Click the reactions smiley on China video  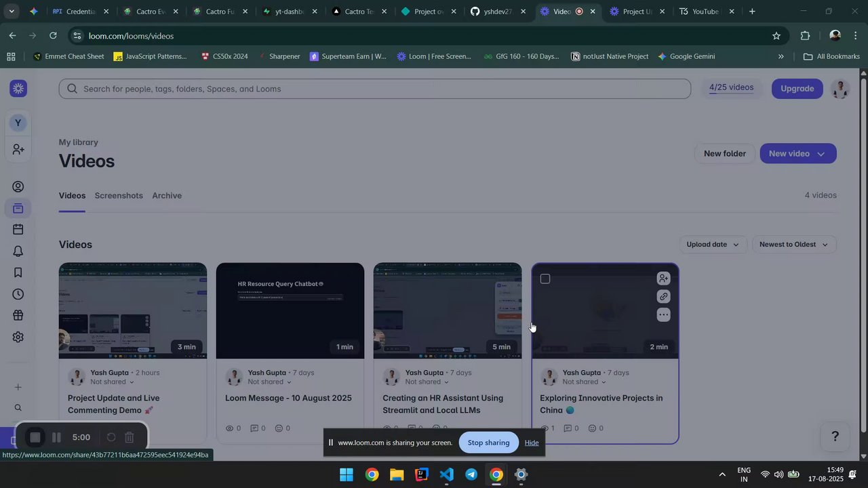coord(592,428)
